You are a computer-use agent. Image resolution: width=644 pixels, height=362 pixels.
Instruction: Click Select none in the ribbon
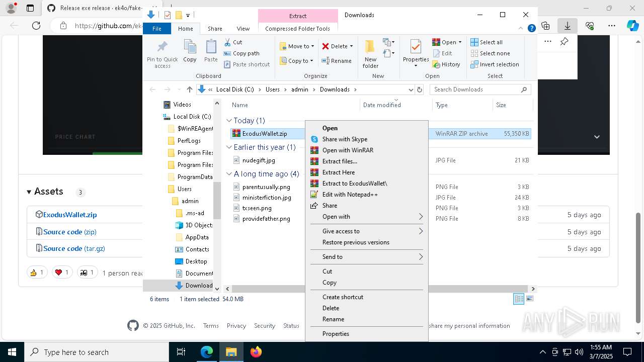[490, 53]
